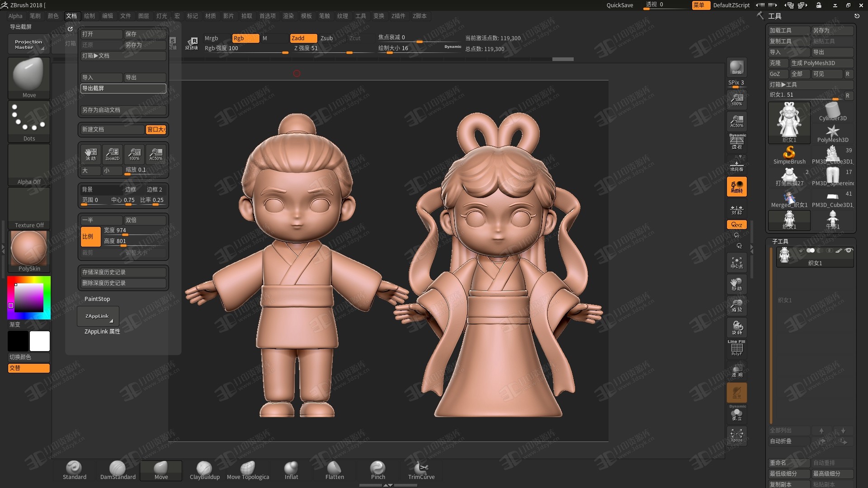The width and height of the screenshot is (868, 488).
Task: Toggle visibility eye of 织女1 subtool
Action: pyautogui.click(x=849, y=250)
